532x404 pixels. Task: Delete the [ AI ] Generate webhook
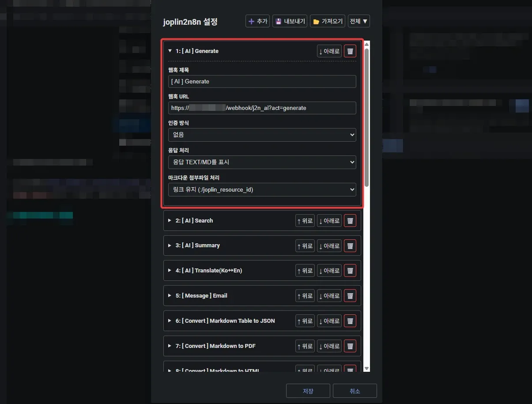click(x=350, y=51)
